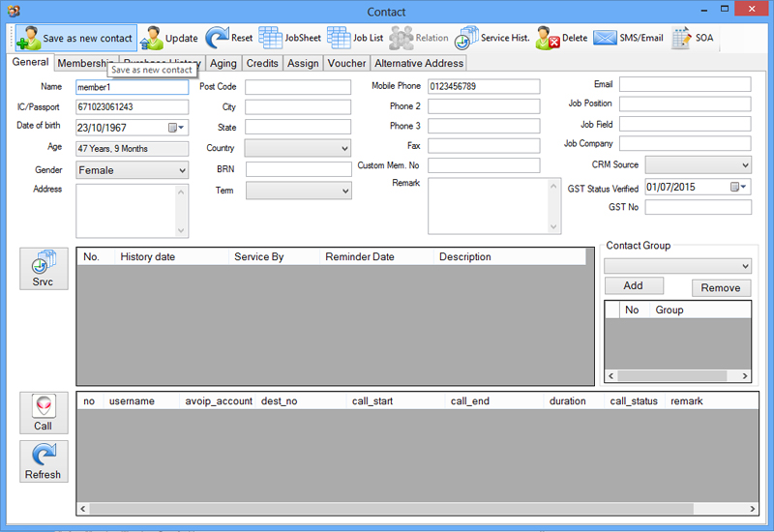Click the Refresh arrow button
The width and height of the screenshot is (774, 532).
click(44, 461)
